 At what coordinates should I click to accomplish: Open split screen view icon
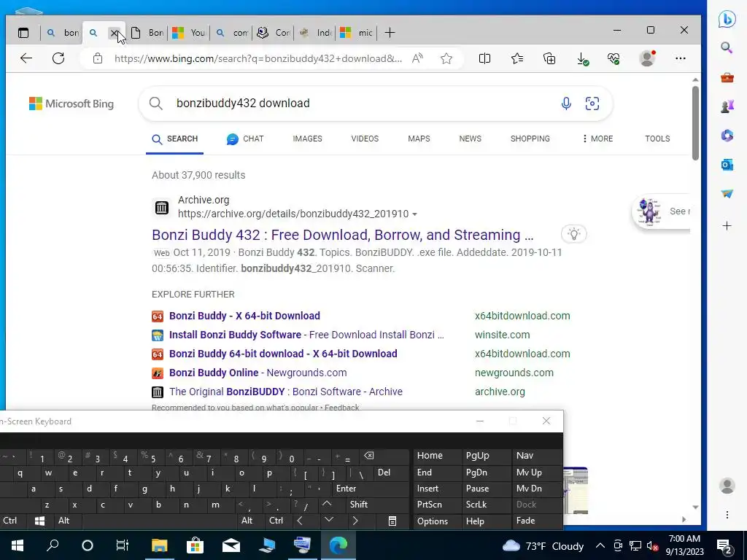(x=484, y=58)
